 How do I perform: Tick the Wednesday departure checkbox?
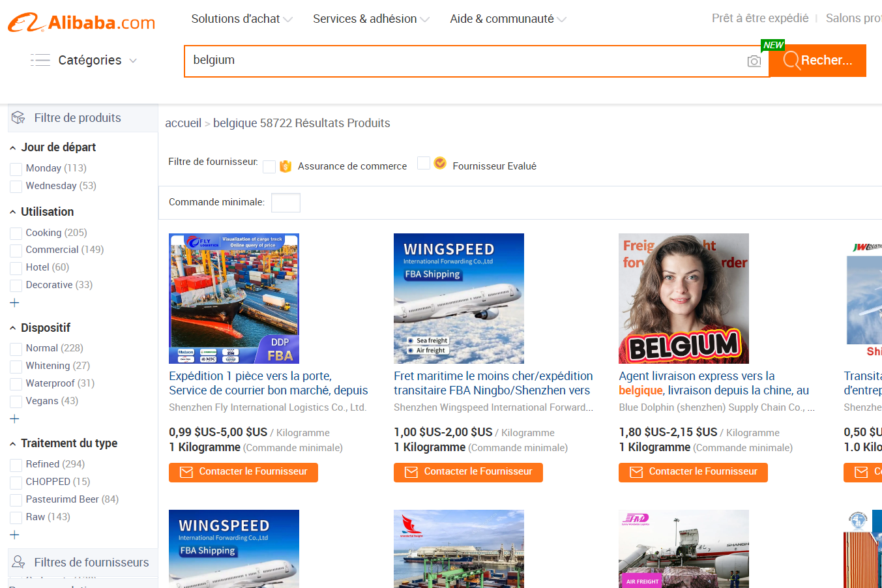tap(16, 186)
